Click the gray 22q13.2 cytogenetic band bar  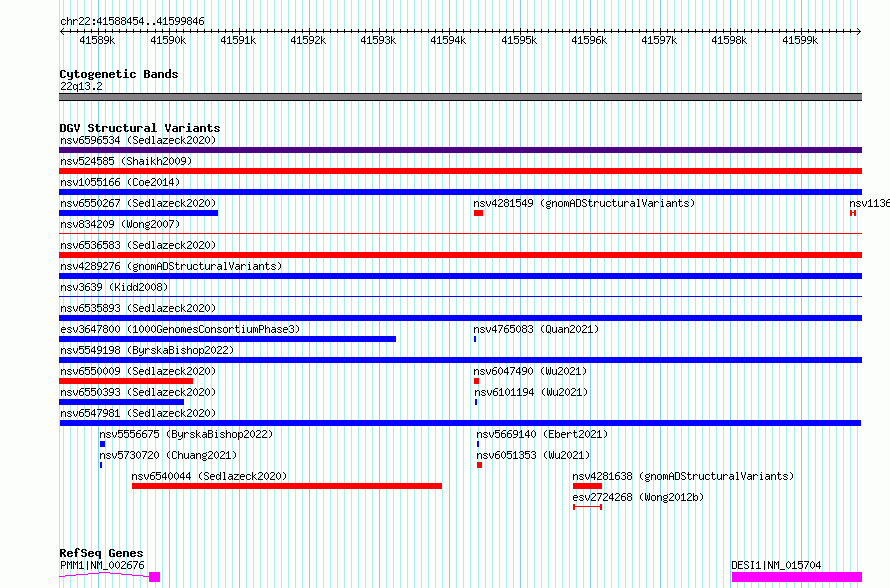coord(460,97)
